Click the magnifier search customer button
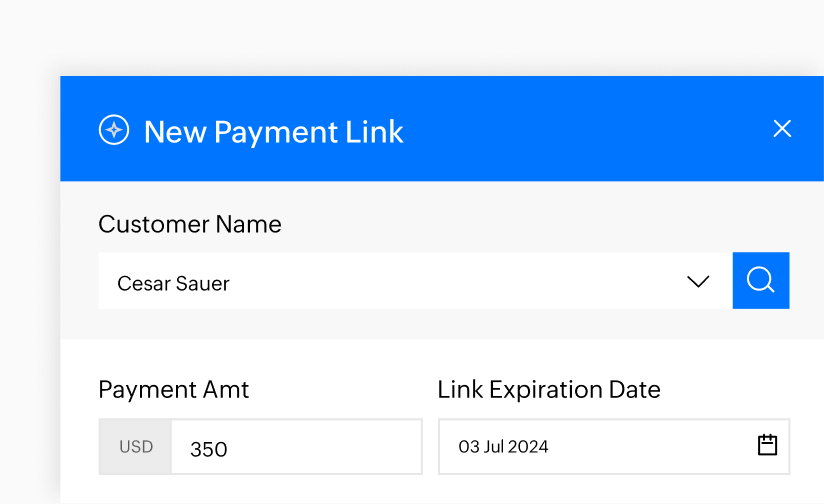Screen dimensions: 824x504 (761, 281)
